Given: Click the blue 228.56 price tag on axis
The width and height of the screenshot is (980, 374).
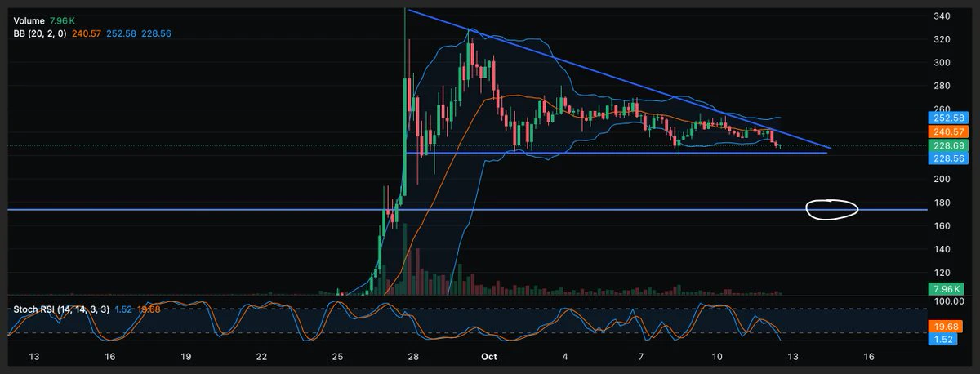Looking at the screenshot, I should (947, 159).
